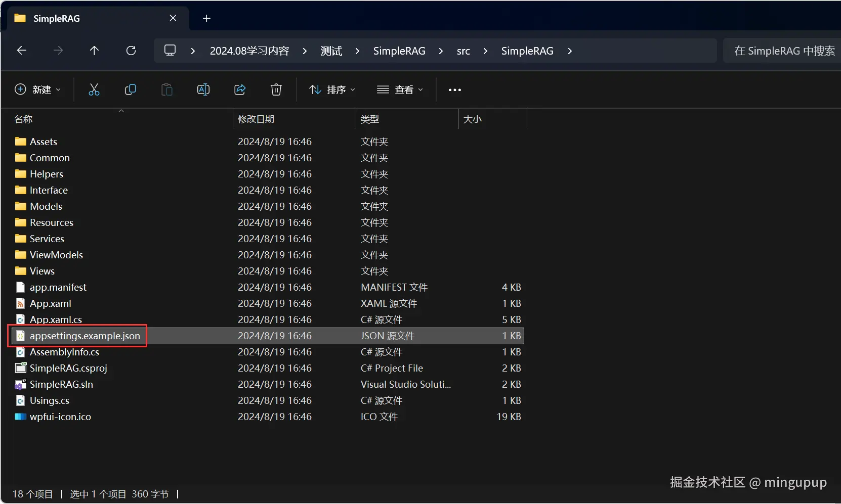
Task: Go up one folder level
Action: coord(94,51)
